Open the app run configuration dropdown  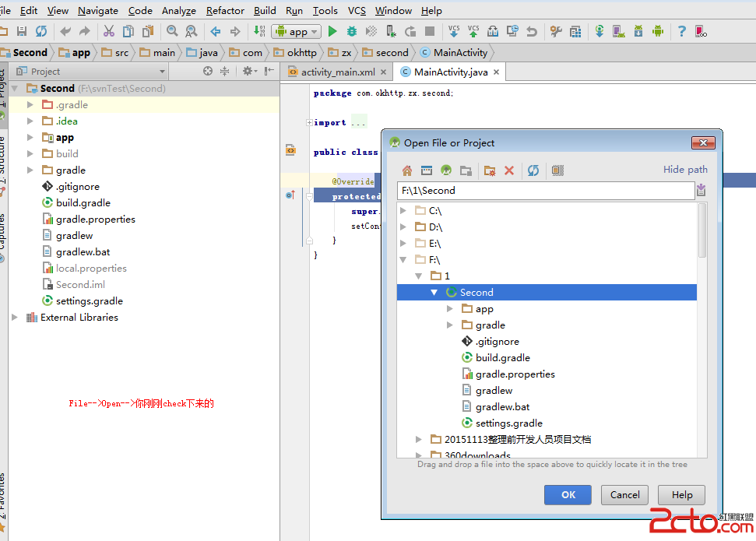pos(297,32)
